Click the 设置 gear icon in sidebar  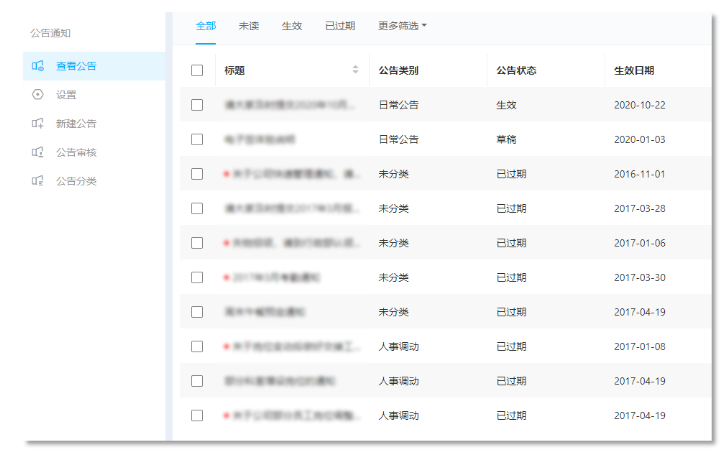(38, 95)
